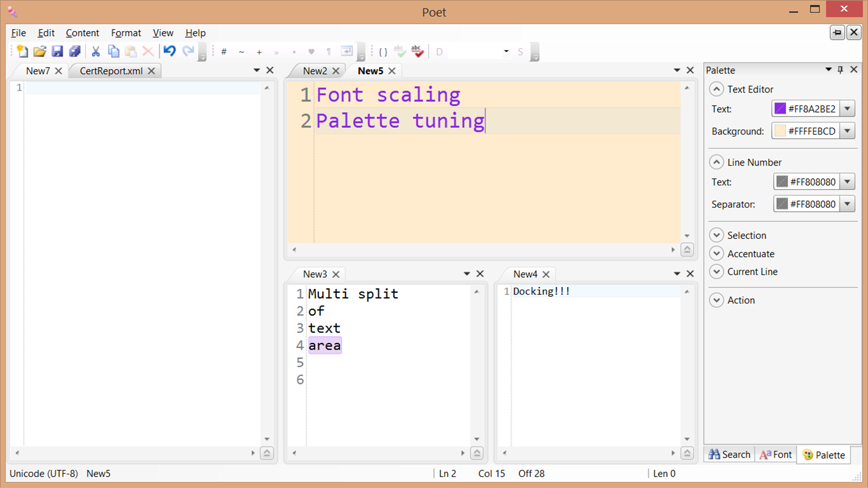The width and height of the screenshot is (868, 488).
Task: Open the Background color dropdown
Action: 848,130
